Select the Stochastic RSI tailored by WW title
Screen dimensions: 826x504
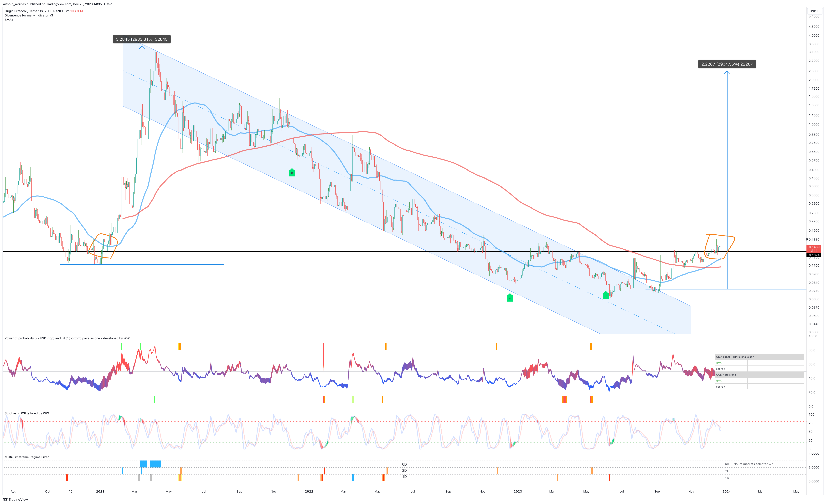click(27, 413)
